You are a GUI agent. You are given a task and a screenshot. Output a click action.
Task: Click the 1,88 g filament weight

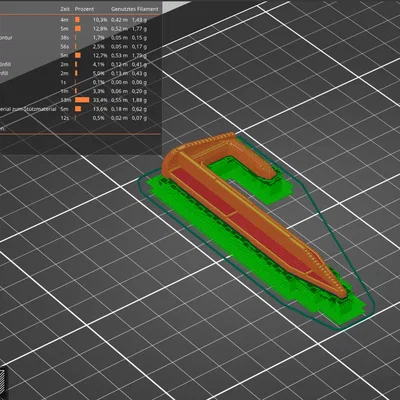point(139,100)
